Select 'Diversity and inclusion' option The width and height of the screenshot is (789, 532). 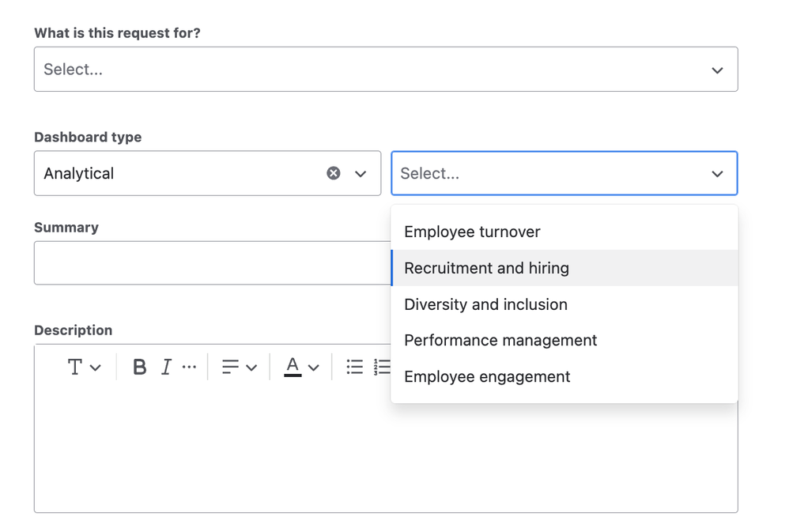pos(485,304)
